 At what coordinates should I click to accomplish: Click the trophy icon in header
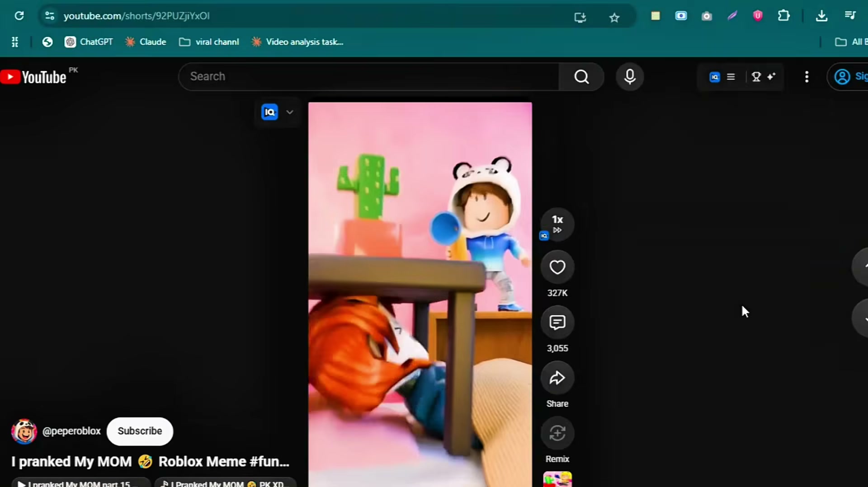(756, 77)
